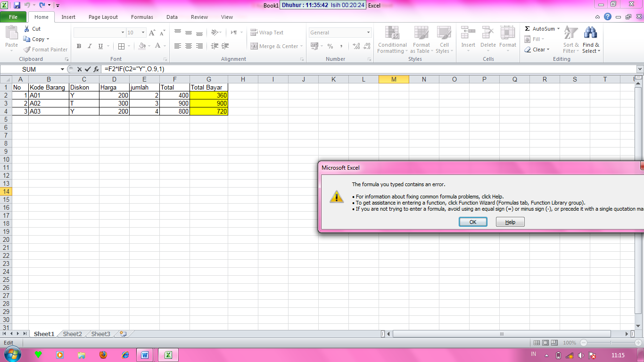Open the Number Format dropdown showing General
The height and width of the screenshot is (362, 644).
(x=368, y=33)
